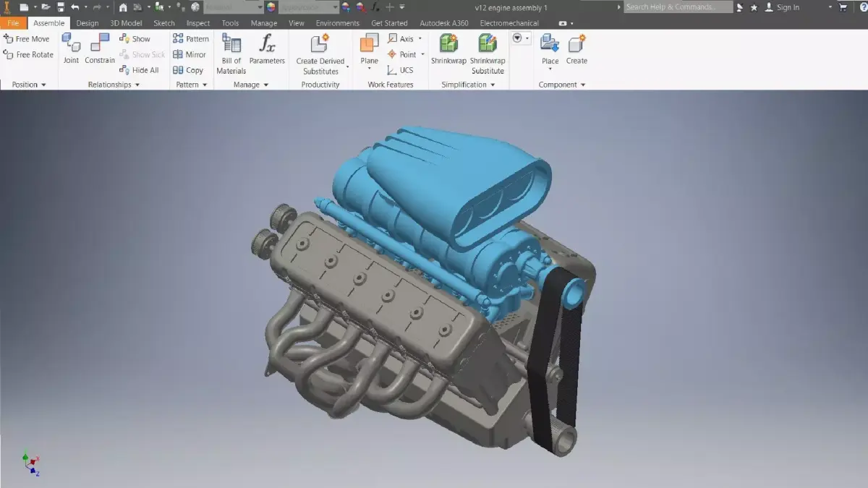Click the Constrain tool

[100, 48]
